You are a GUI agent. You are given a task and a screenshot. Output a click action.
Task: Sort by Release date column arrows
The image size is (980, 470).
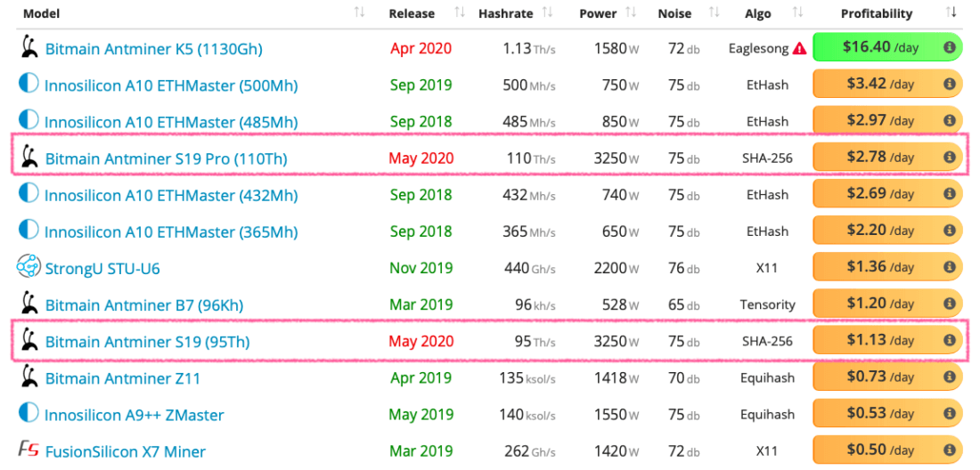pos(460,12)
